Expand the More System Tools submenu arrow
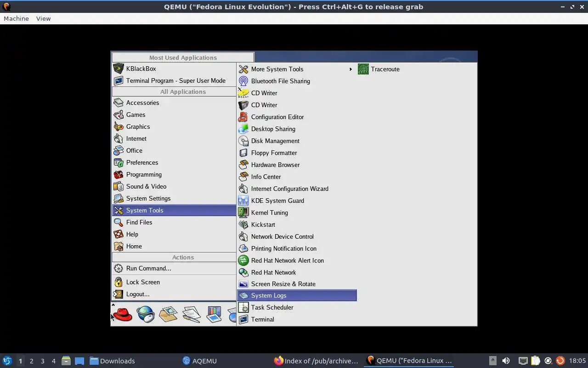 click(351, 69)
